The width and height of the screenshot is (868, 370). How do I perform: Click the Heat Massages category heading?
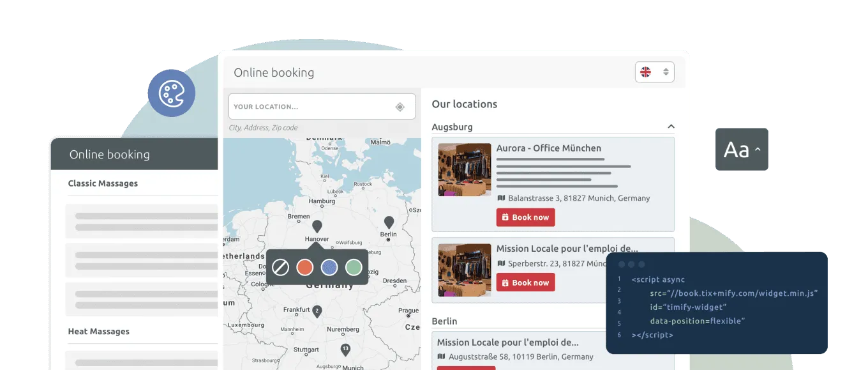click(x=99, y=332)
